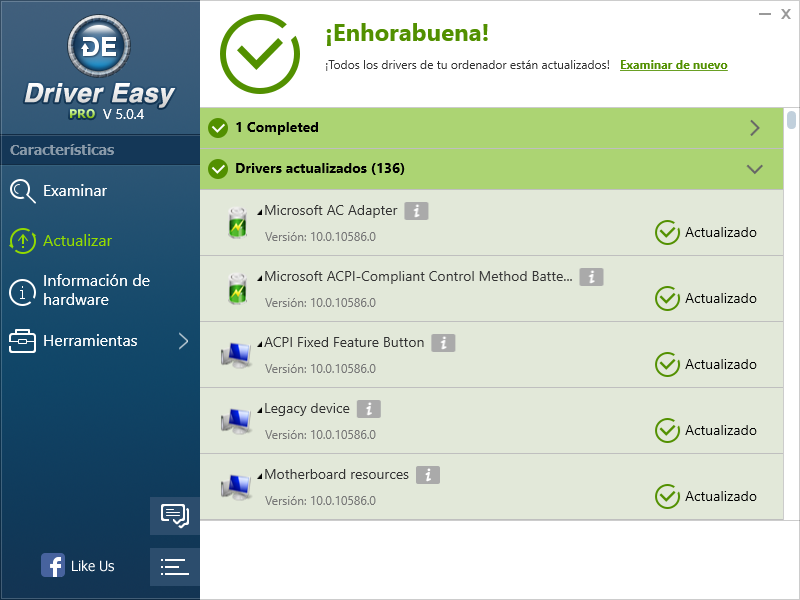Click Examinar de nuevo link
This screenshot has width=800, height=600.
pos(673,65)
